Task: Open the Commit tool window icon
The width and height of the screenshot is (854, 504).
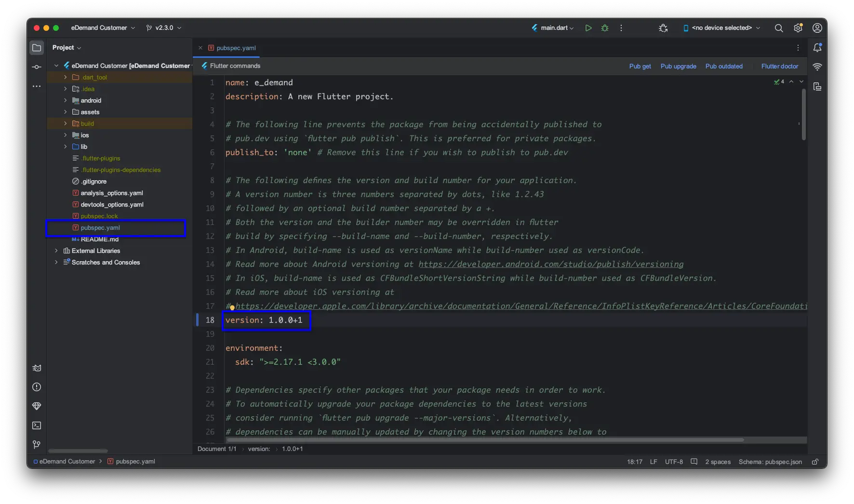Action: [x=37, y=67]
